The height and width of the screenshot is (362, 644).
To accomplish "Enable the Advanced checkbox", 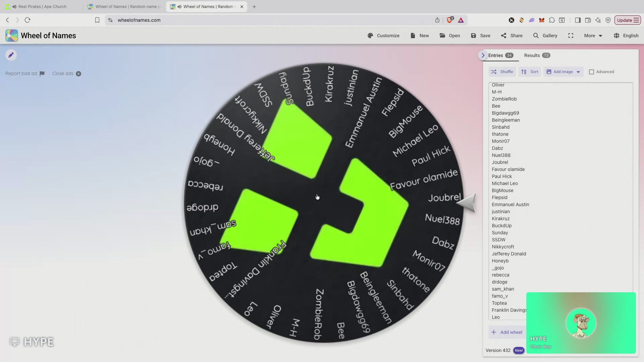I will tap(592, 72).
